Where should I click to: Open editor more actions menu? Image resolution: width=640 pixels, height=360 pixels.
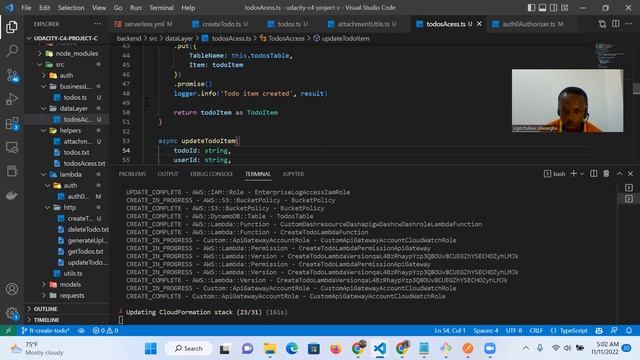(629, 24)
